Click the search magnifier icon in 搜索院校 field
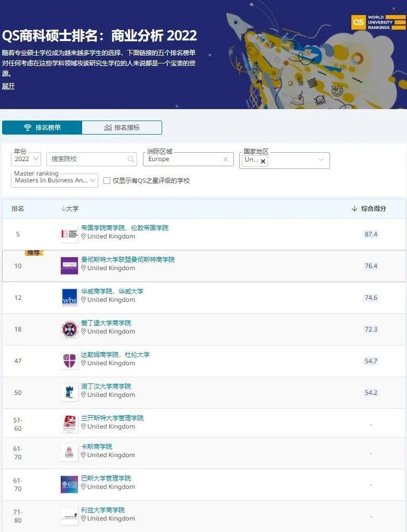This screenshot has height=532, width=407. tap(130, 159)
